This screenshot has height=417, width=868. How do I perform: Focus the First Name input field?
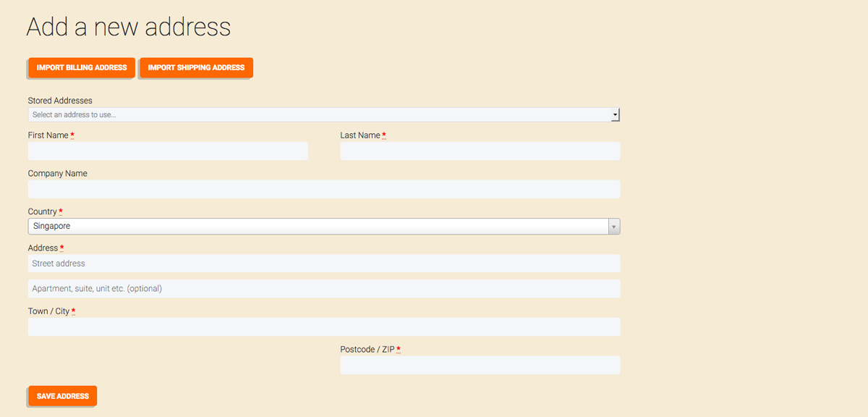pyautogui.click(x=168, y=151)
